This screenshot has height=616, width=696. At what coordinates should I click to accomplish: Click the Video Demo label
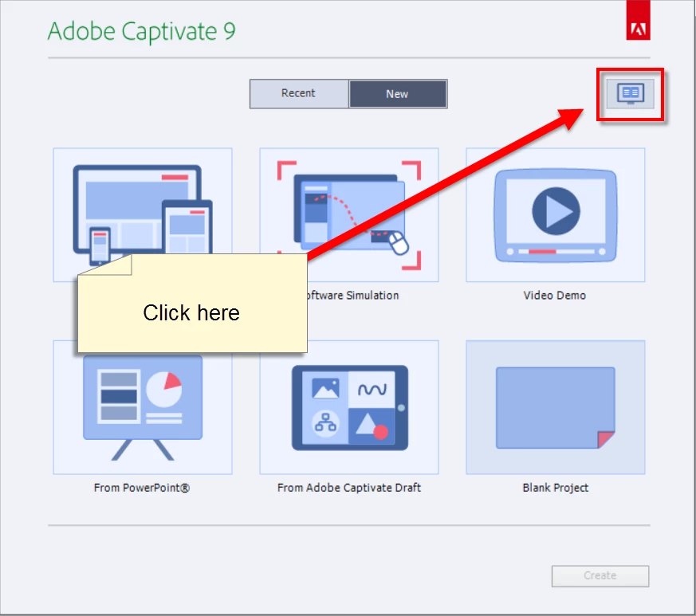coord(554,295)
